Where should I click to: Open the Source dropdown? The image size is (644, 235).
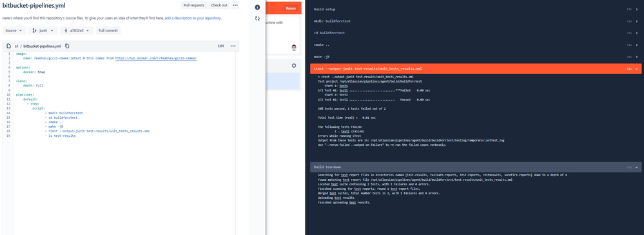pyautogui.click(x=14, y=30)
